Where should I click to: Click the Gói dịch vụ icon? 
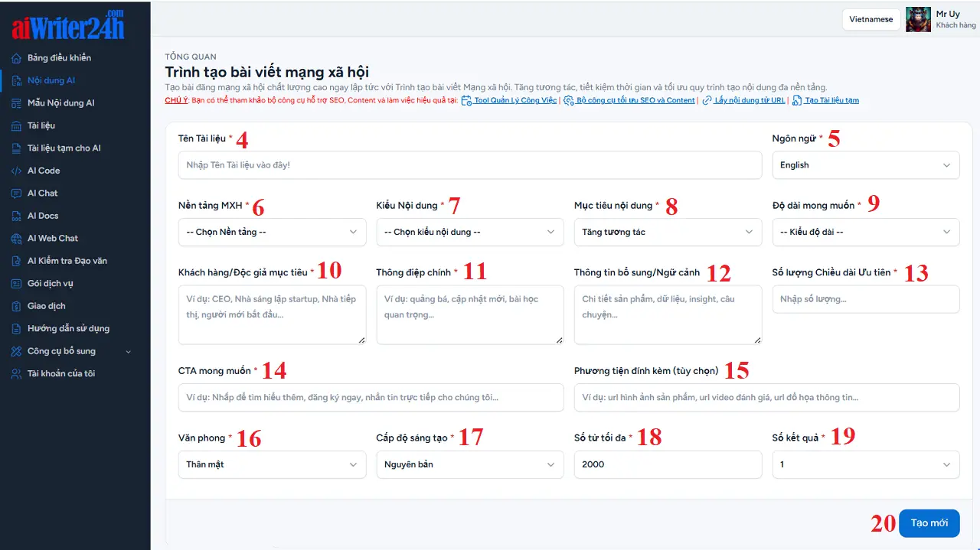[16, 284]
